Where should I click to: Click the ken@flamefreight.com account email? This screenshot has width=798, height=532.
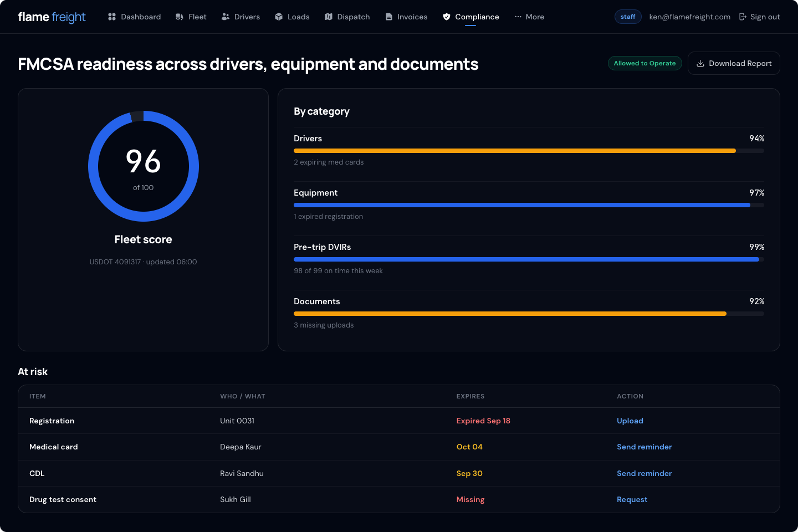tap(689, 17)
